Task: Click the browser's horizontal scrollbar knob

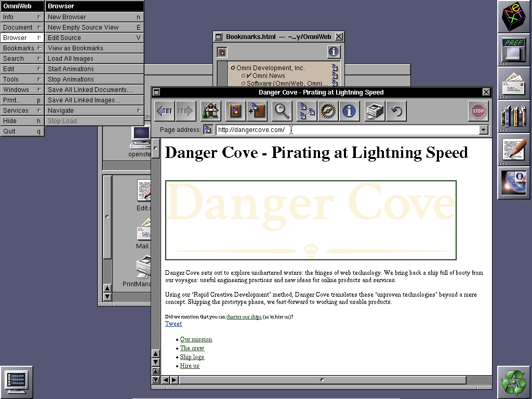Action: pos(322,380)
